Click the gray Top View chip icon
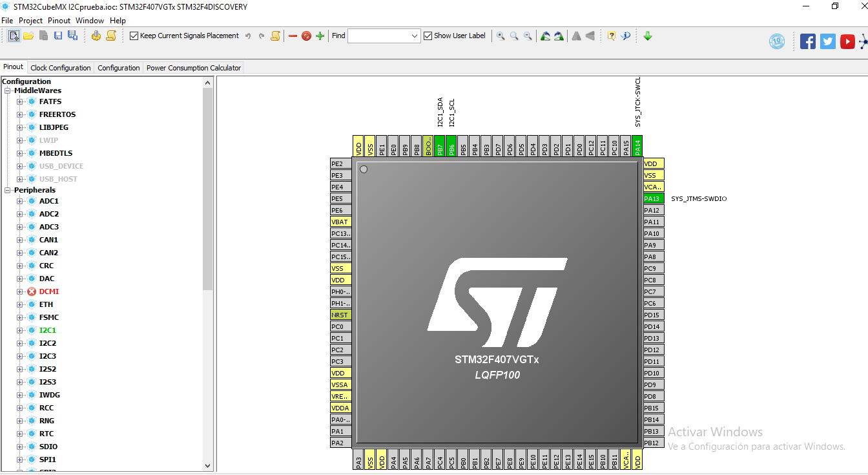The height and width of the screenshot is (475, 868). point(576,36)
